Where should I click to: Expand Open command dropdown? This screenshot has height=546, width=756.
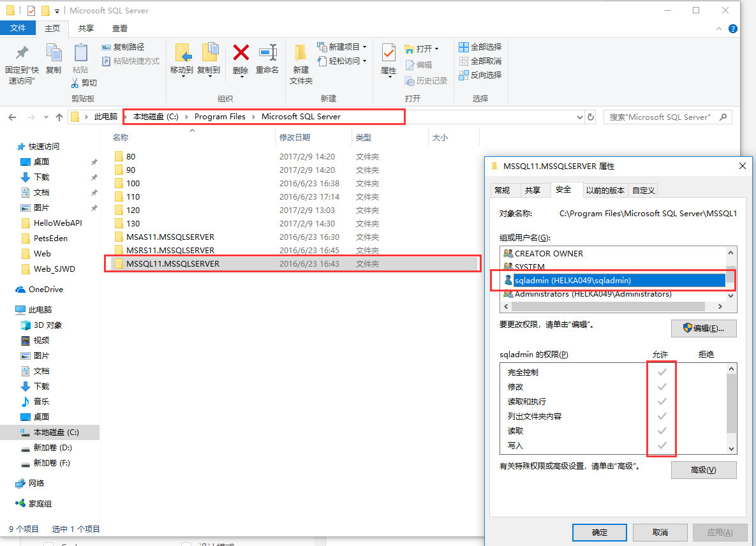436,48
